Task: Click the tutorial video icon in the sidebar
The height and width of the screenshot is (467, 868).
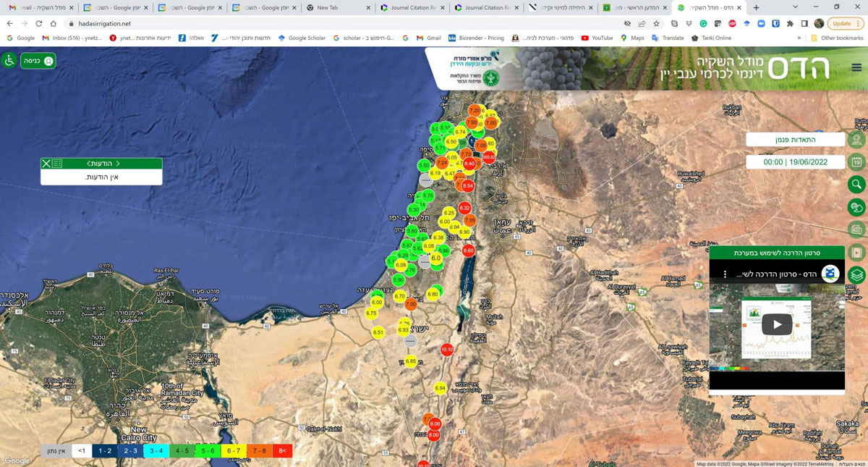Action: [856, 253]
